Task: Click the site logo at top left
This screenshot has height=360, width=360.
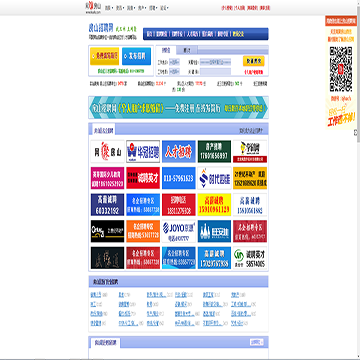Action: click(93, 8)
